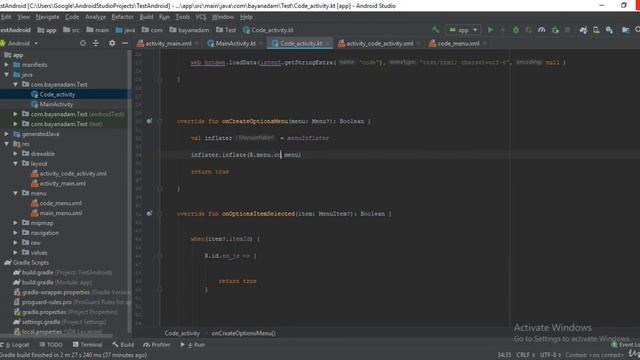
Task: Open code_menu.xml in menu folder
Action: [60, 203]
